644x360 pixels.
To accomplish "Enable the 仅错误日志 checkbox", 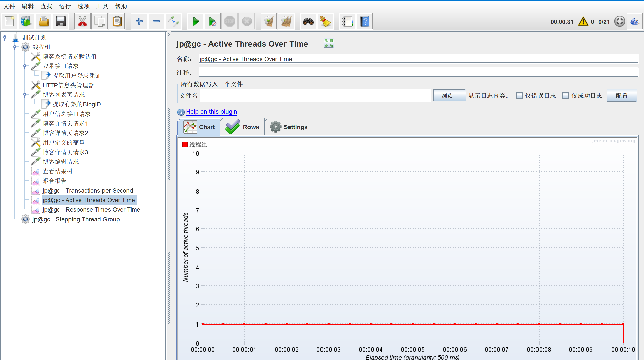I will tap(519, 96).
